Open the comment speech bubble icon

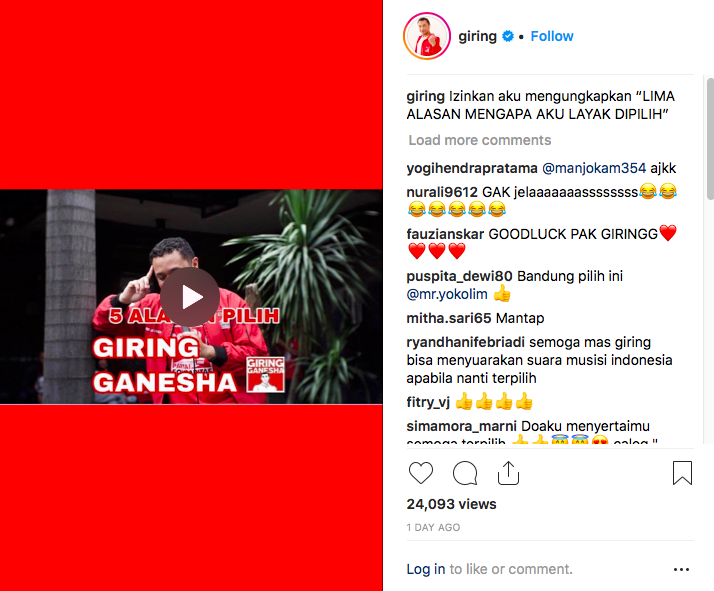point(465,473)
